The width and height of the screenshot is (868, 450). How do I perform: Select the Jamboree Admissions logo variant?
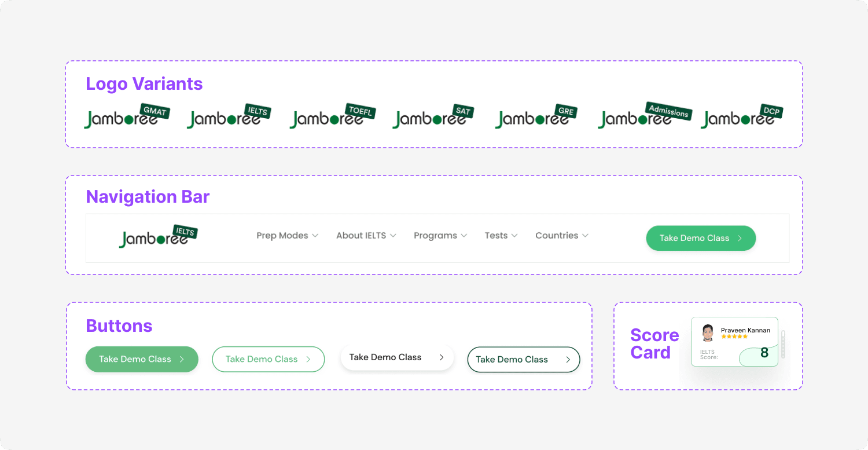point(645,115)
